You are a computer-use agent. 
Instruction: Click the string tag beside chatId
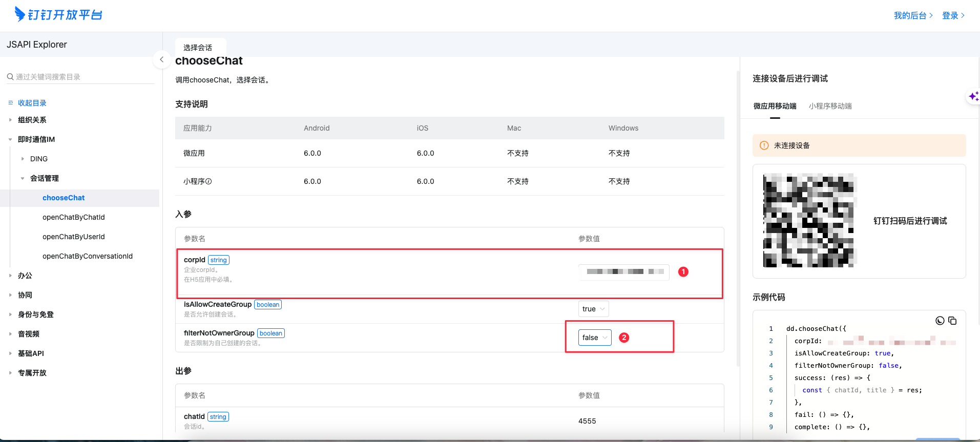218,417
